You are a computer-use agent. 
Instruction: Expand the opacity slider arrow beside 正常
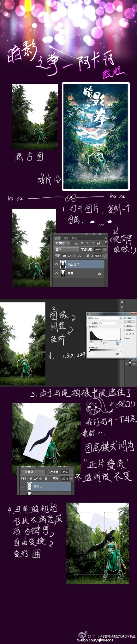click(x=105, y=249)
